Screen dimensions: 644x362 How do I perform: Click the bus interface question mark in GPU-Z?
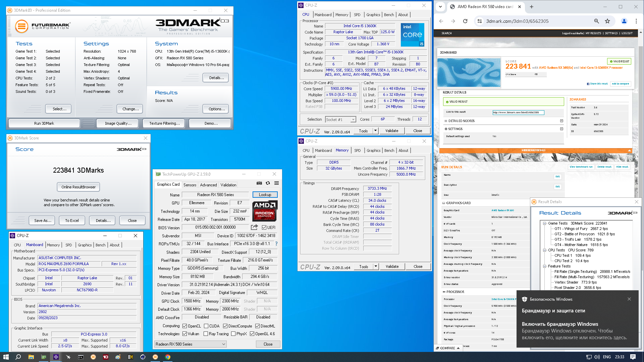276,244
